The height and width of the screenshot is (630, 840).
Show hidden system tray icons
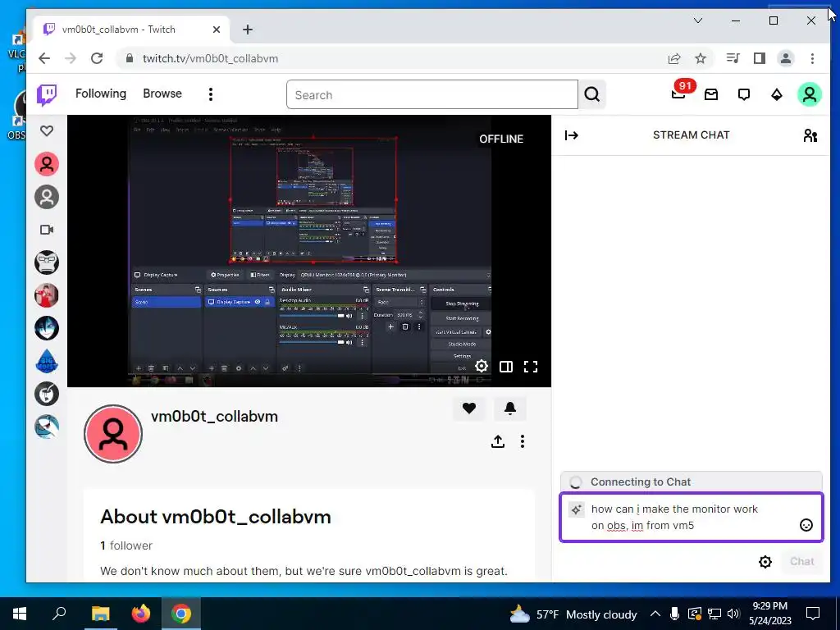pyautogui.click(x=655, y=614)
